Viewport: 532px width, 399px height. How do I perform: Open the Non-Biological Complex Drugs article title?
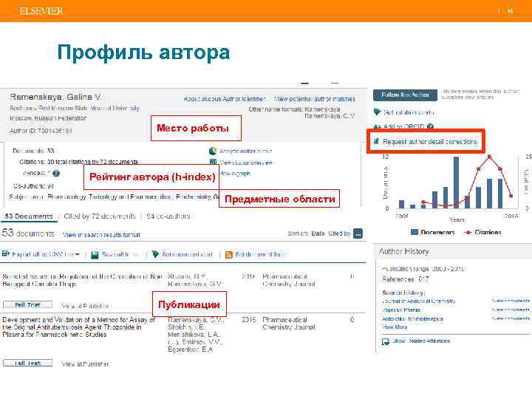click(x=82, y=280)
